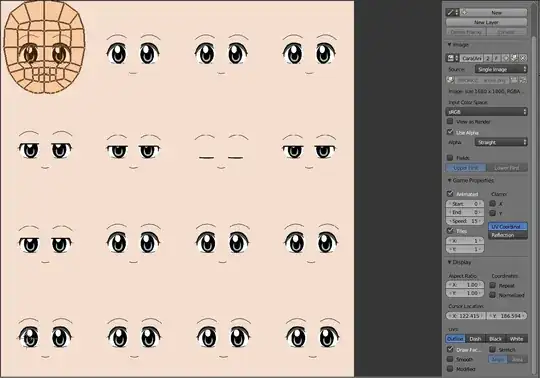Screen dimensions: 540x378
Task: Click the reload image icon
Action: (x=523, y=80)
